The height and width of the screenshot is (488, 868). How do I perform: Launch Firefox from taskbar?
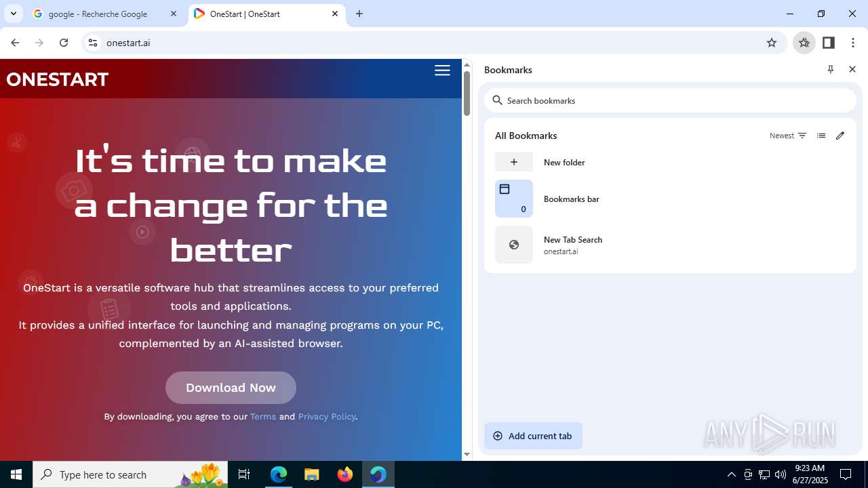pyautogui.click(x=345, y=474)
